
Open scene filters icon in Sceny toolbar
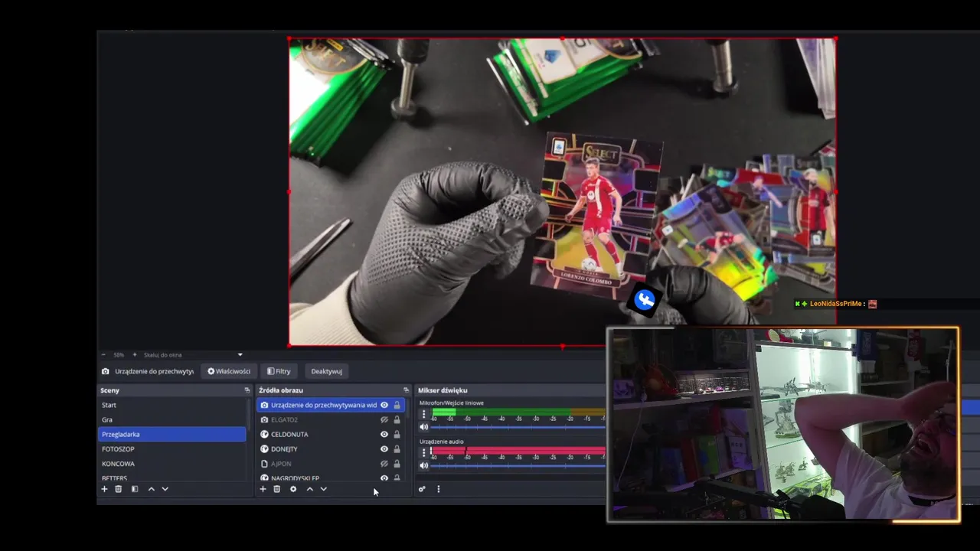pyautogui.click(x=135, y=489)
